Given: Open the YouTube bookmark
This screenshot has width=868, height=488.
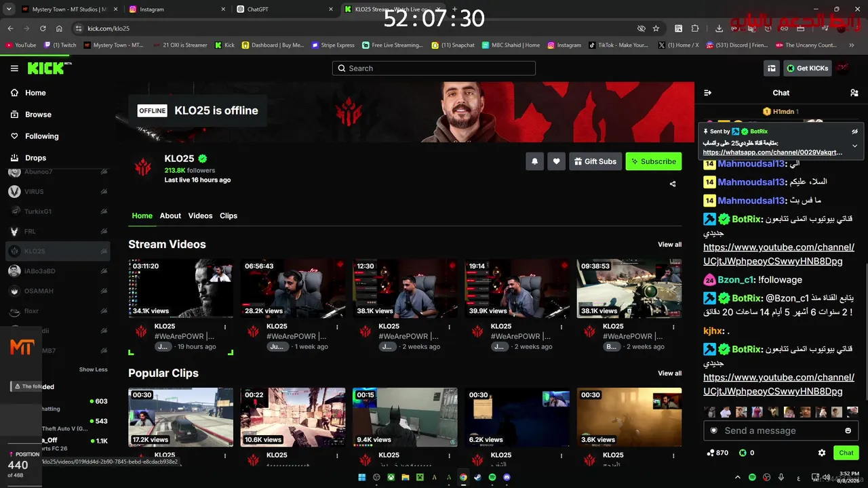Looking at the screenshot, I should [x=21, y=45].
